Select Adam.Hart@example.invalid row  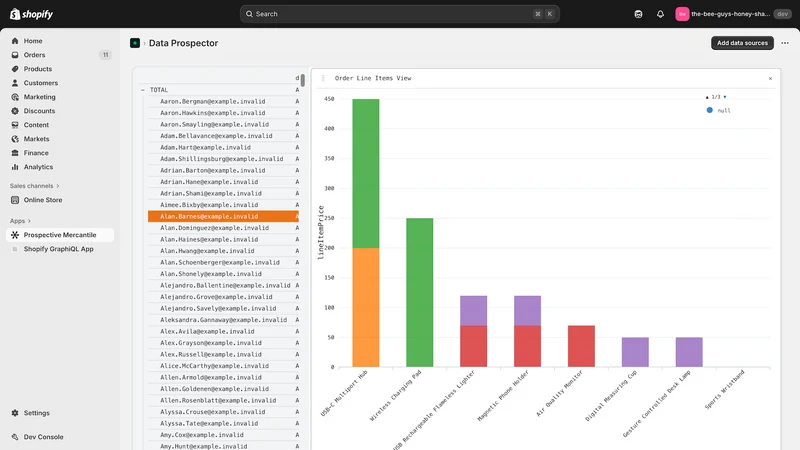pyautogui.click(x=223, y=147)
